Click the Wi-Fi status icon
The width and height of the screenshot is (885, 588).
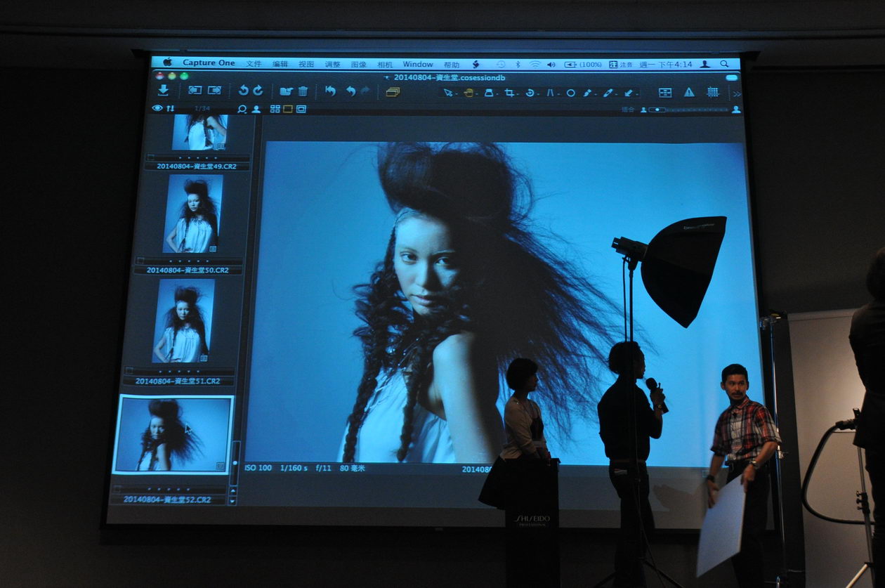[x=535, y=64]
